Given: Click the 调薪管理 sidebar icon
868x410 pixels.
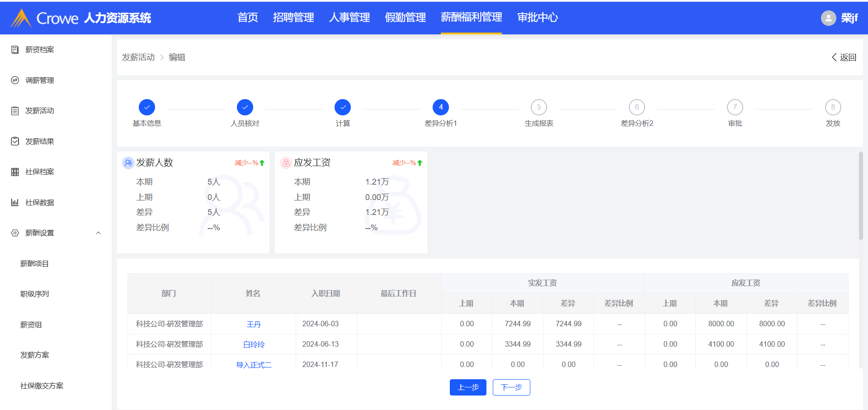Looking at the screenshot, I should pos(15,80).
